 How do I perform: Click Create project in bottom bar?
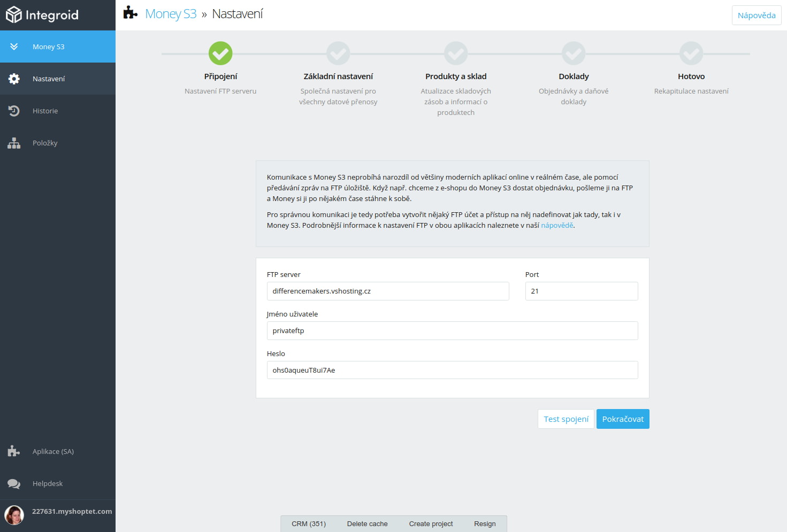[431, 524]
